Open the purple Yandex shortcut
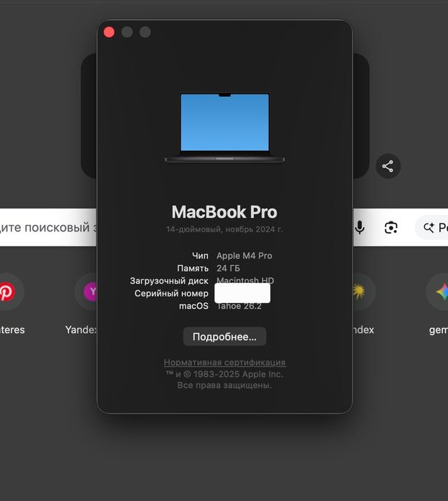448x501 pixels. pyautogui.click(x=90, y=292)
